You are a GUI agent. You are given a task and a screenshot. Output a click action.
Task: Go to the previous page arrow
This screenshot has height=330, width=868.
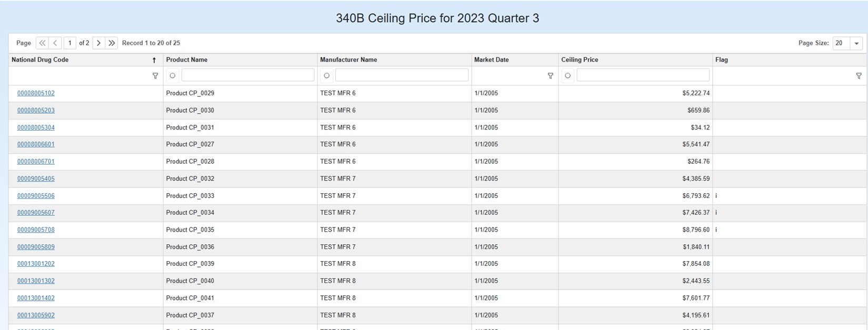55,43
